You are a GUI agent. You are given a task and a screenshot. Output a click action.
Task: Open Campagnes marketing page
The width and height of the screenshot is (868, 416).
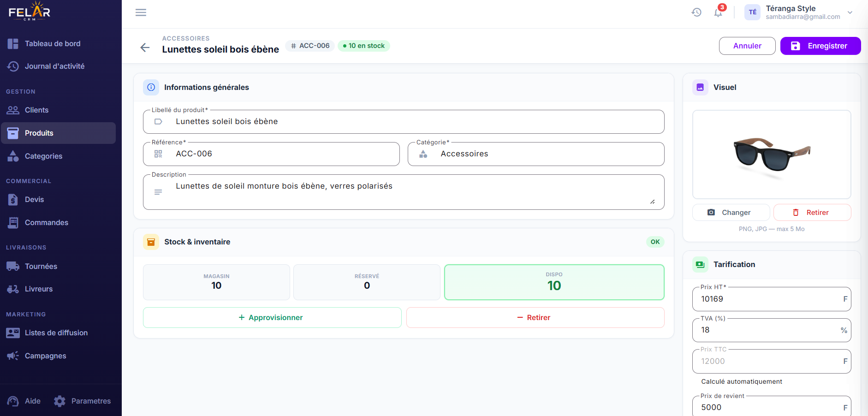(x=59, y=356)
